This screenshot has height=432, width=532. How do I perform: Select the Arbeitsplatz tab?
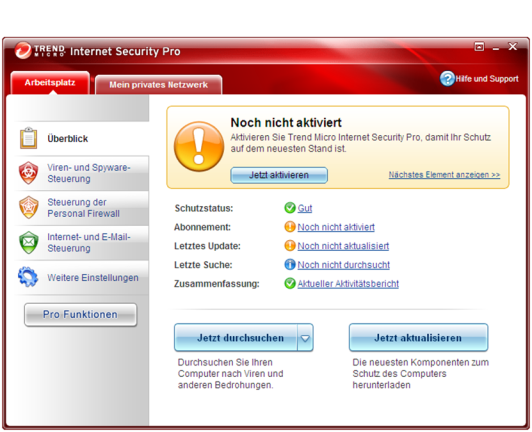coord(50,82)
